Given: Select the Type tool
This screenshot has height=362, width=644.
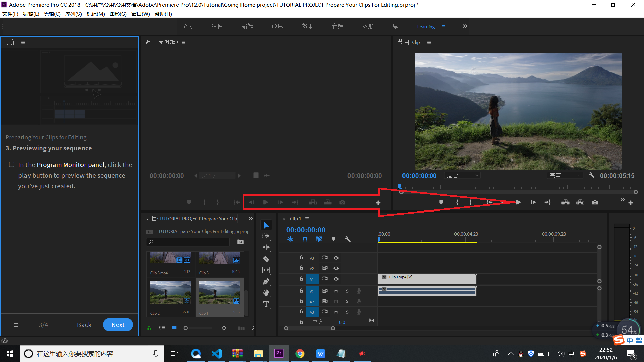Looking at the screenshot, I should point(266,304).
